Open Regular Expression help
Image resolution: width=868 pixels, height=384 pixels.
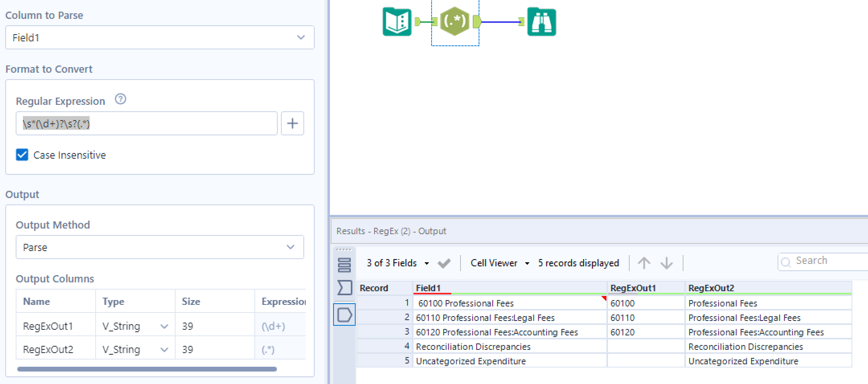120,99
